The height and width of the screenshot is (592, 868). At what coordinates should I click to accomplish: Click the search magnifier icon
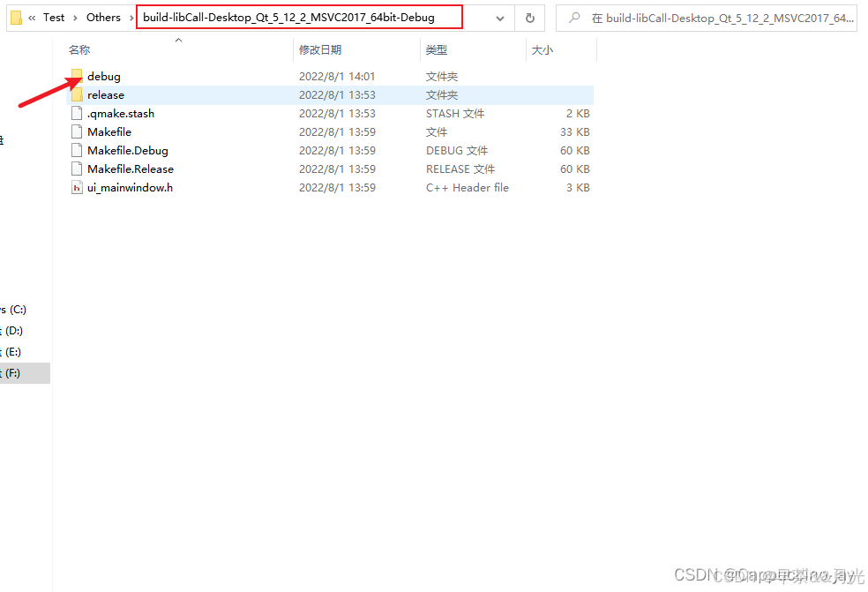[574, 18]
